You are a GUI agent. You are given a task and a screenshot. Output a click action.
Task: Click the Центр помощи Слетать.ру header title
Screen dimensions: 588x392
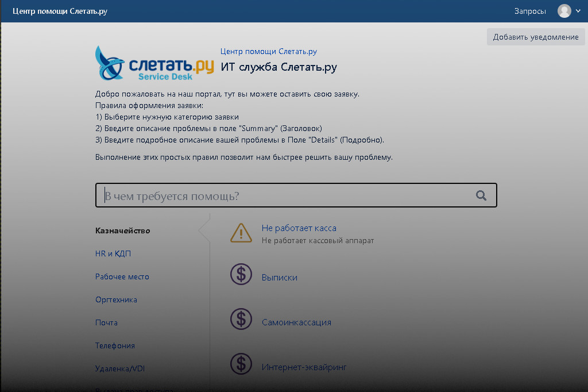[60, 11]
